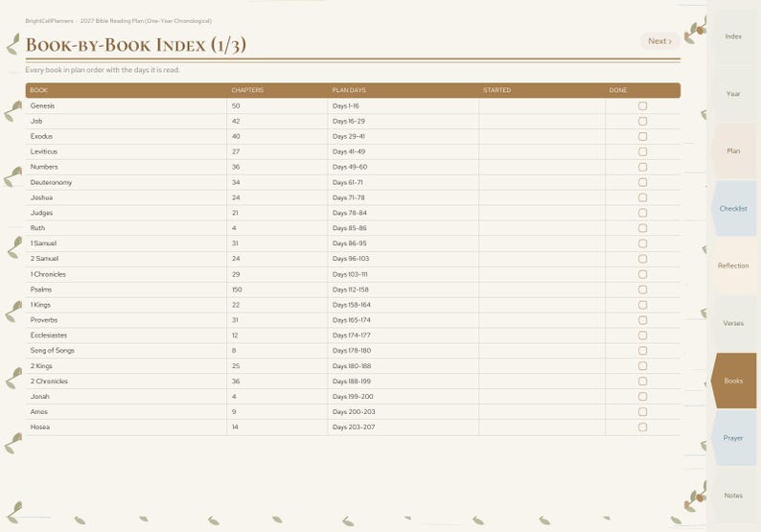Screen dimensions: 761x532
Task: Mark Job as done
Action: click(642, 122)
